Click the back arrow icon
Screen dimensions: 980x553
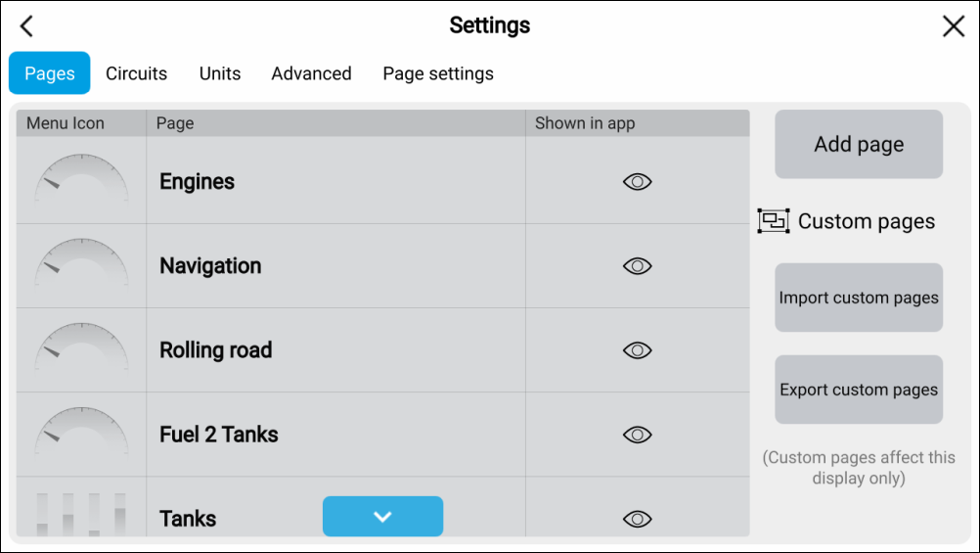(26, 26)
